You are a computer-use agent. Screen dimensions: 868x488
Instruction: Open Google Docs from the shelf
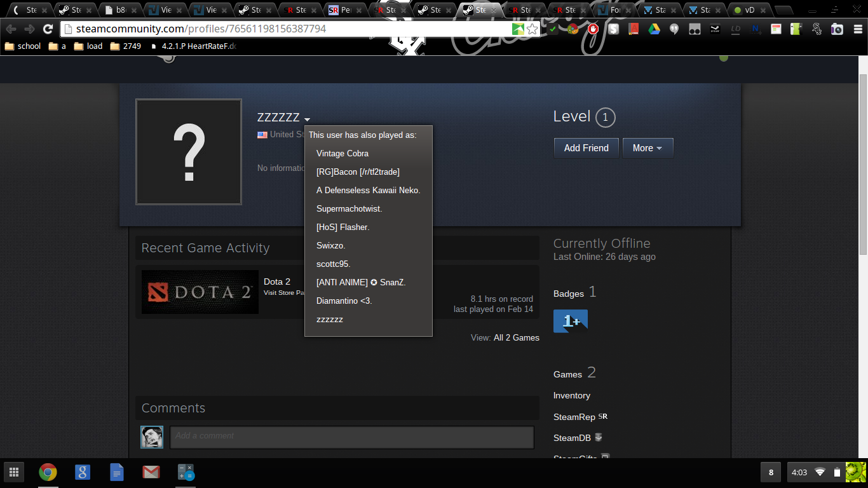[116, 472]
